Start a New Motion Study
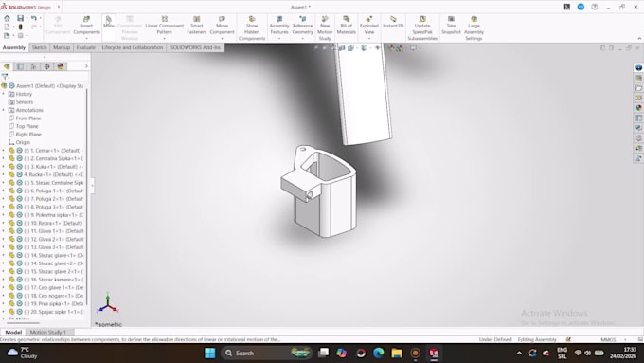The width and height of the screenshot is (644, 363). click(x=325, y=28)
